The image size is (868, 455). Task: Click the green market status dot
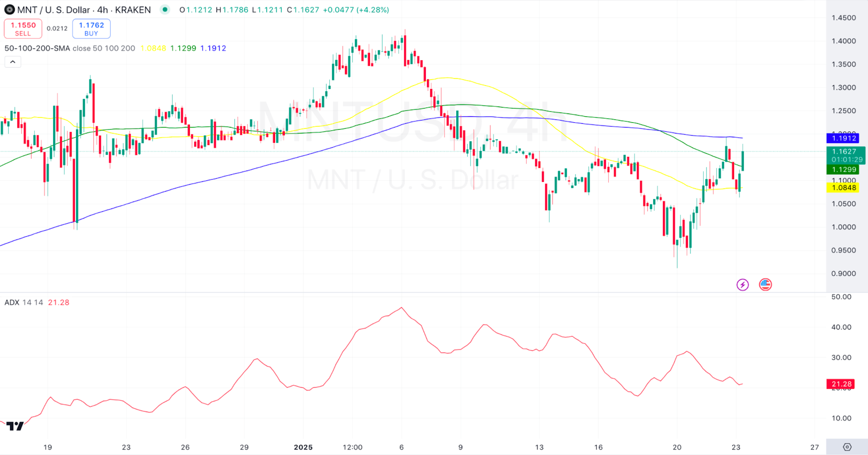pyautogui.click(x=165, y=9)
